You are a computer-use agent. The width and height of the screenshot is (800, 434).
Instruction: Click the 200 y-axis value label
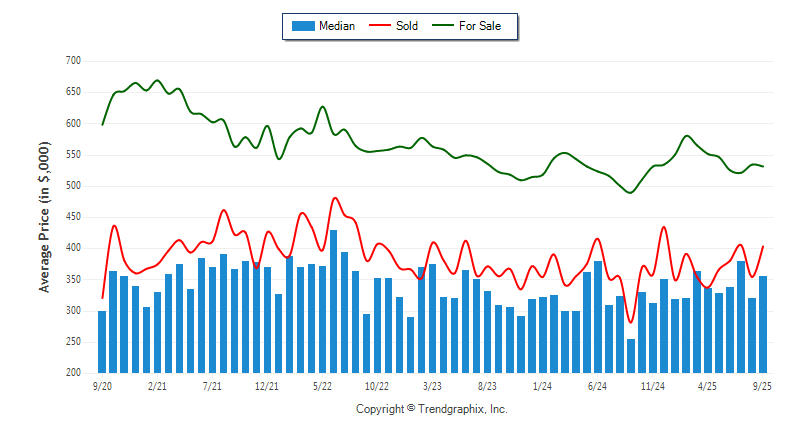tap(72, 373)
